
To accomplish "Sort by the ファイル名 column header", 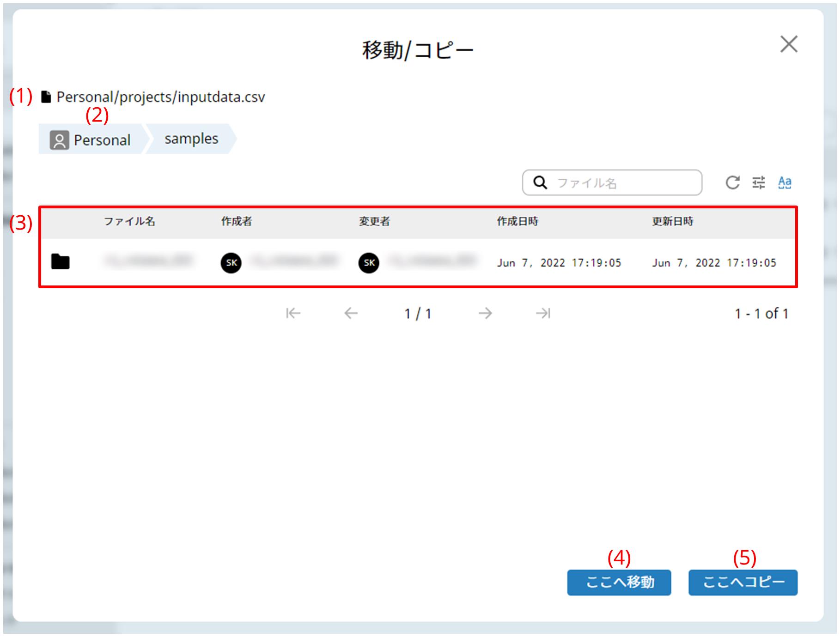I will (129, 222).
